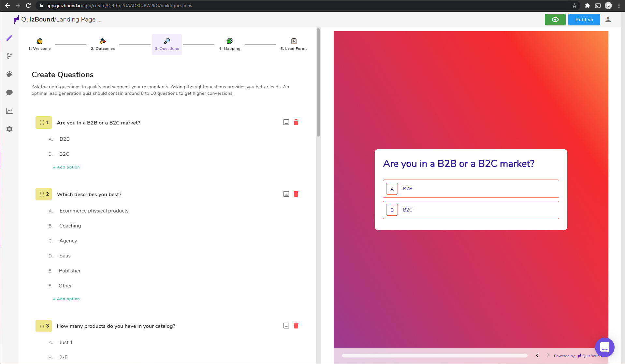Open the browser profile avatar
The height and width of the screenshot is (364, 625).
coord(608,6)
